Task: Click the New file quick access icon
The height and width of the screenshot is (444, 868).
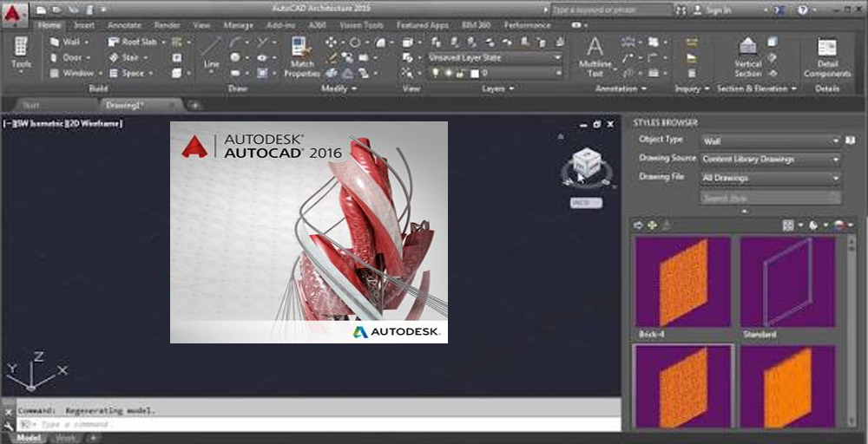Action: (x=41, y=10)
